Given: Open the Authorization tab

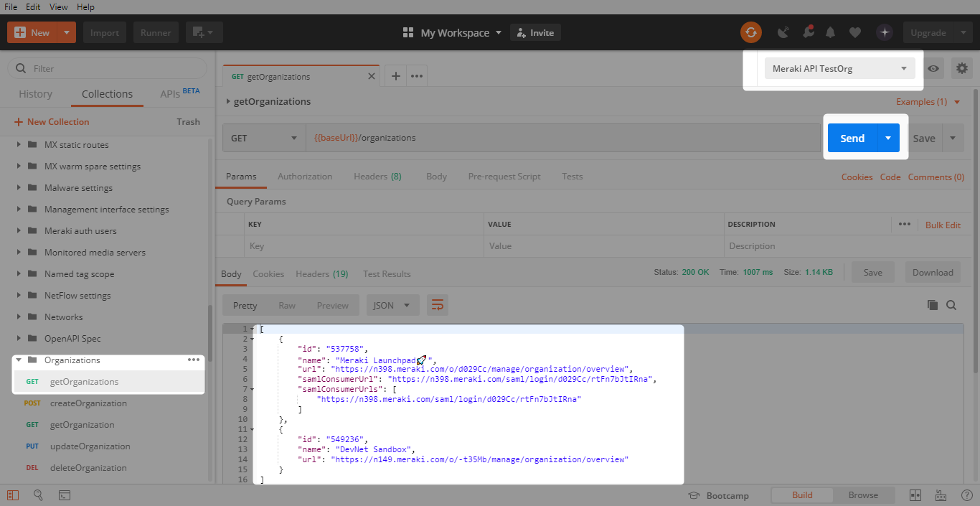Looking at the screenshot, I should [x=305, y=177].
